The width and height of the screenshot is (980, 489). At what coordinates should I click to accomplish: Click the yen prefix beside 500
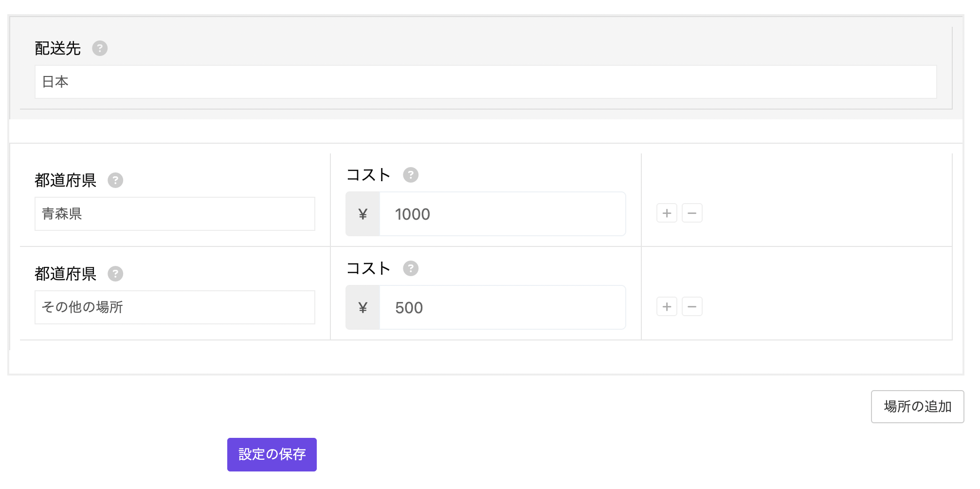(x=363, y=308)
